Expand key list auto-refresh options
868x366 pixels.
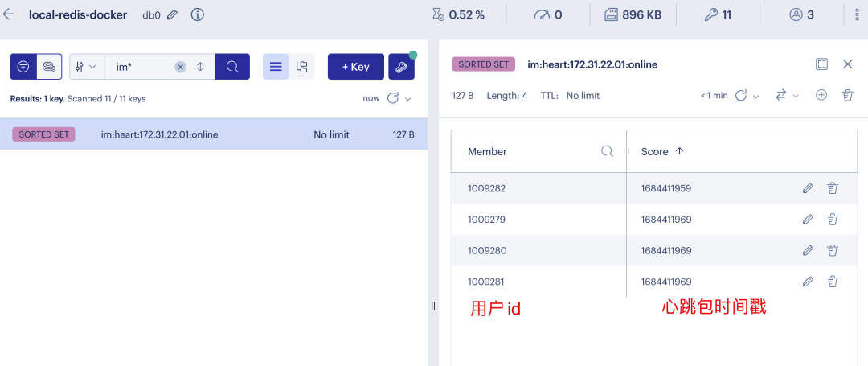pos(408,99)
